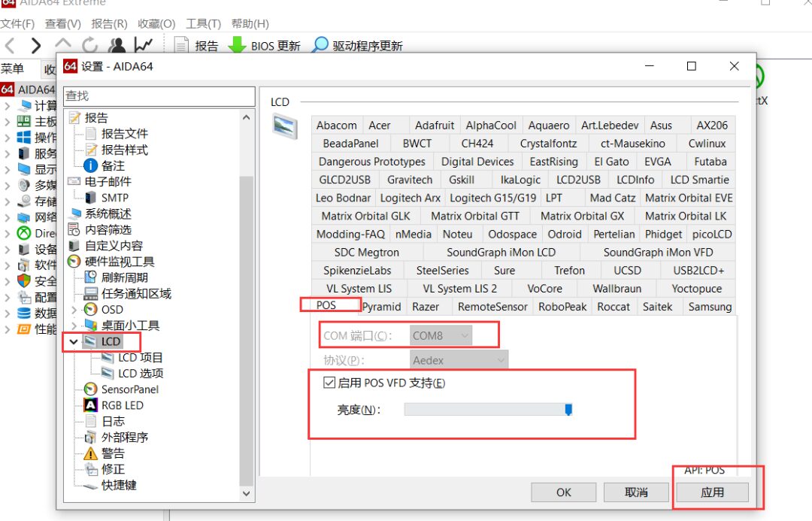Open the 文件(F) menu
The image size is (812, 521).
point(17,24)
